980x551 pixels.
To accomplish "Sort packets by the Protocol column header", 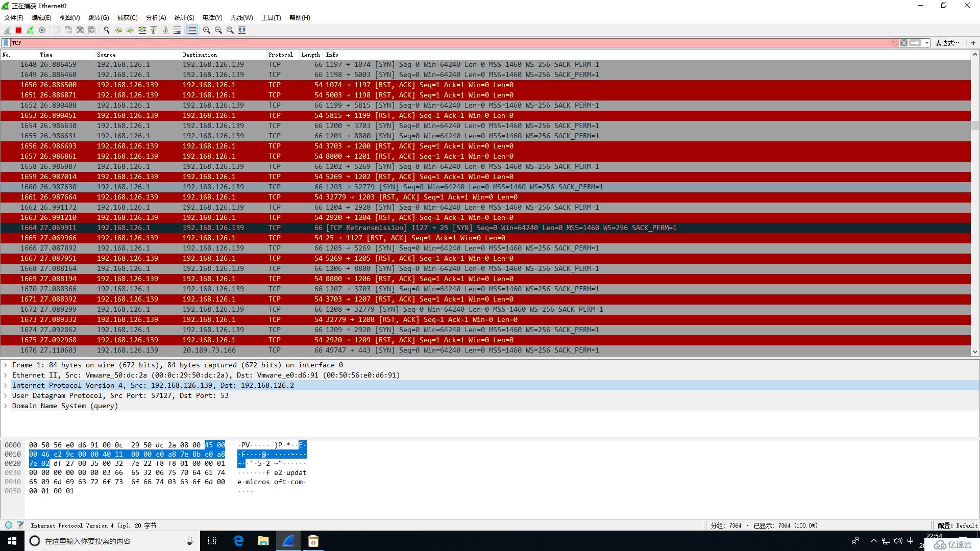I will [x=282, y=55].
